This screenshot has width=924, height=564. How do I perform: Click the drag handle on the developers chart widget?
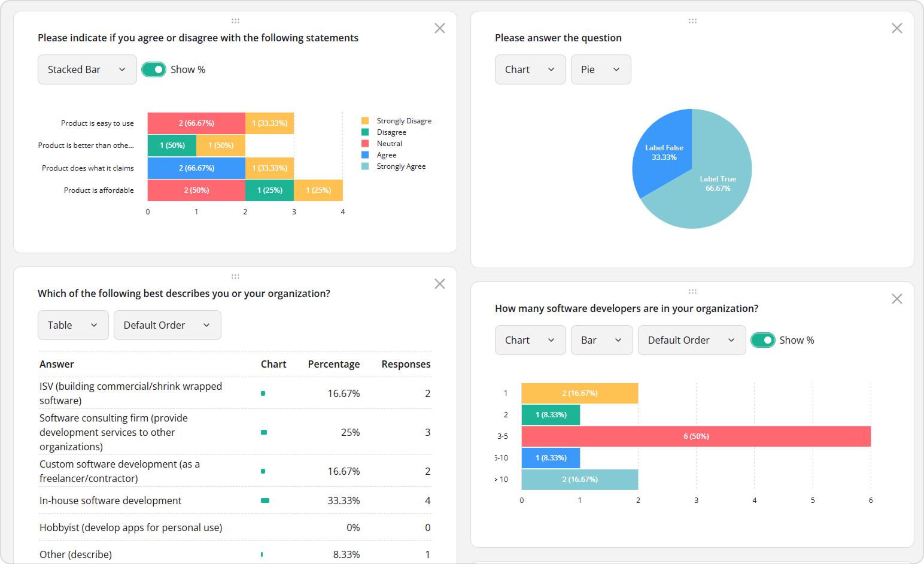(692, 291)
